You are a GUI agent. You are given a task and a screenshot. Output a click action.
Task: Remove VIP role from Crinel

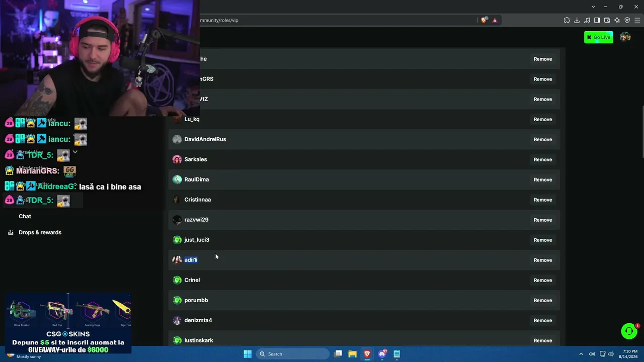click(x=543, y=280)
